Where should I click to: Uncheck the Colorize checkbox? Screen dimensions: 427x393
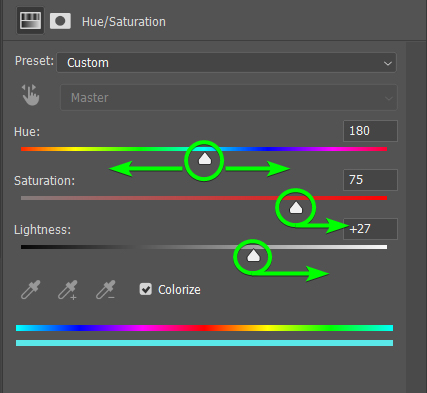point(146,289)
